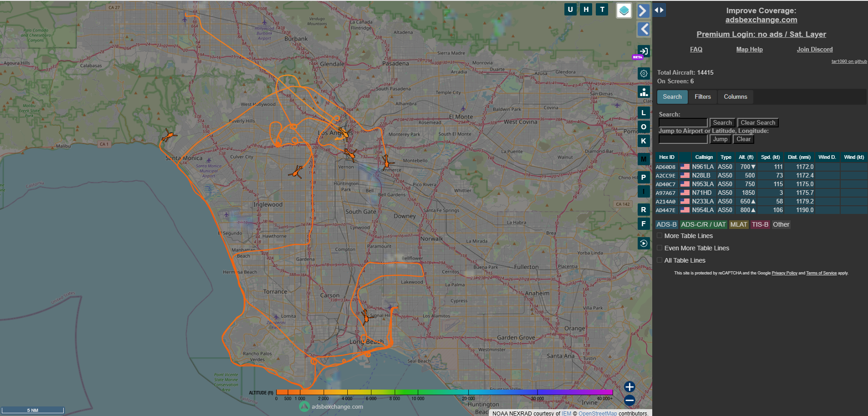Switch to the Search tab
Screen dimensions: 868x416
[x=672, y=97]
